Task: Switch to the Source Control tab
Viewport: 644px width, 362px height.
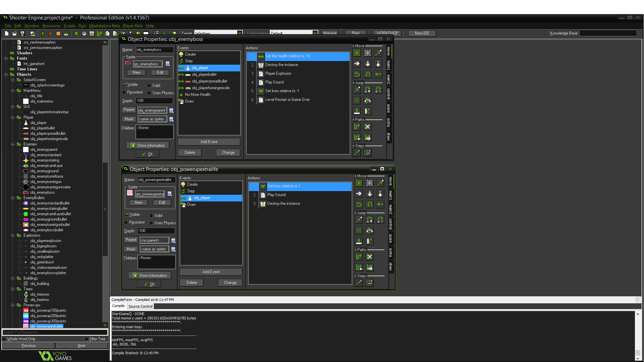Action: pyautogui.click(x=140, y=306)
